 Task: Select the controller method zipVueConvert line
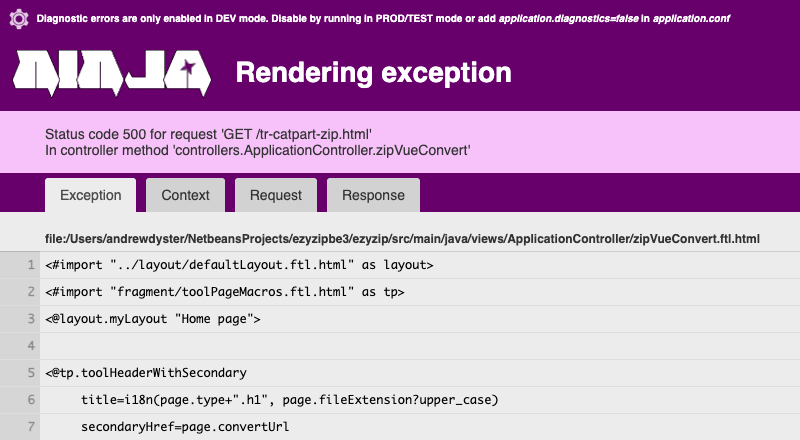pos(258,151)
